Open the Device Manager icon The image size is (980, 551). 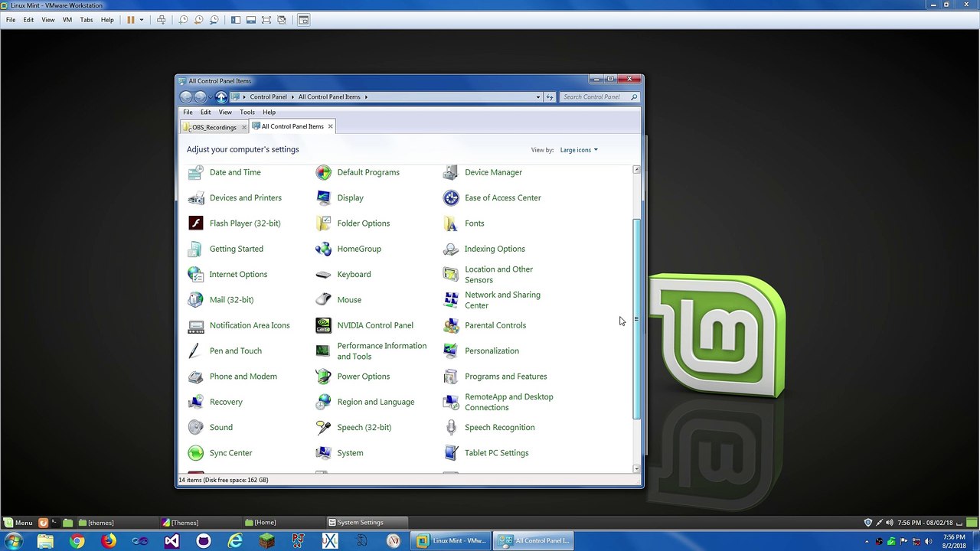tap(451, 172)
